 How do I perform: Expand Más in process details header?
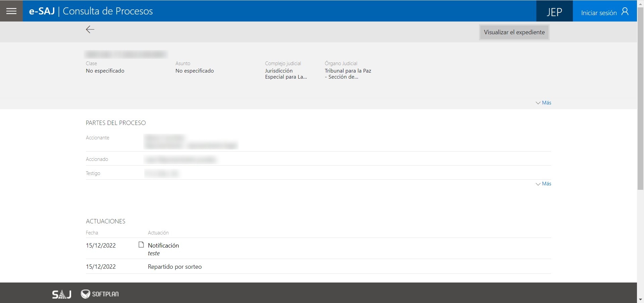pyautogui.click(x=543, y=103)
